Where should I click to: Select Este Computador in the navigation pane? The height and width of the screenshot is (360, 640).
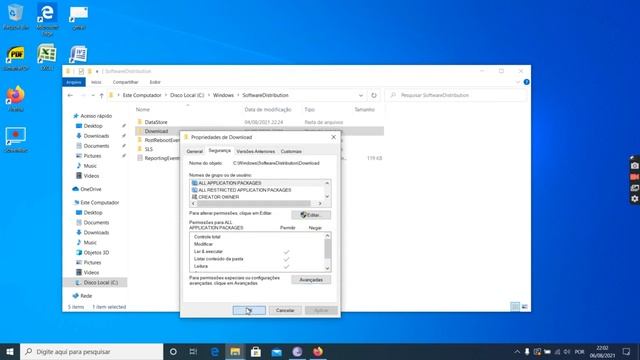pos(96,202)
